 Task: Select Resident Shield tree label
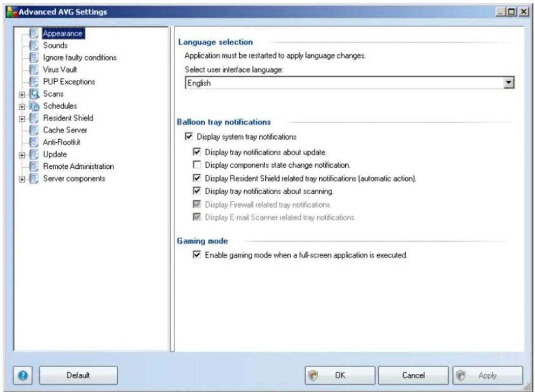(x=68, y=118)
